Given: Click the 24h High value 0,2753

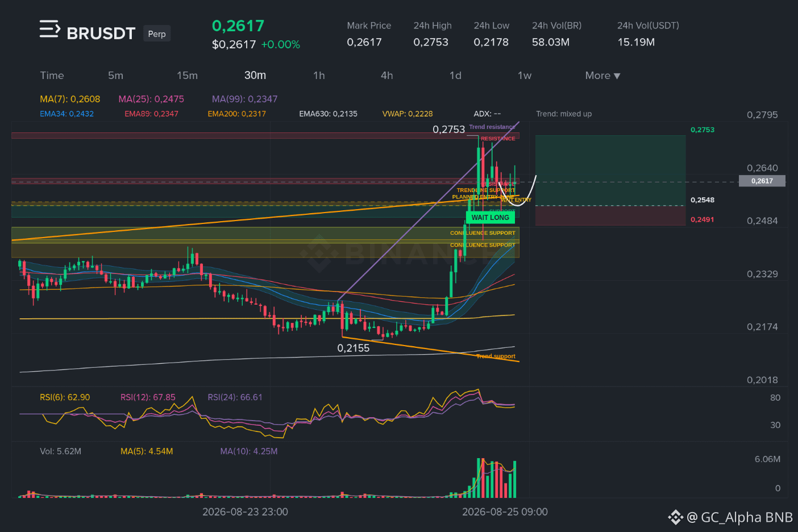Looking at the screenshot, I should [431, 42].
